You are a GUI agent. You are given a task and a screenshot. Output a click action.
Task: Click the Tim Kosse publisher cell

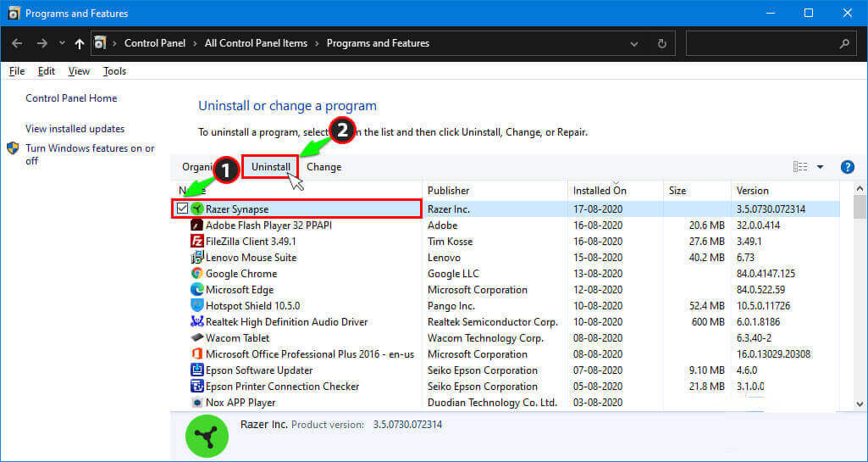coord(450,242)
